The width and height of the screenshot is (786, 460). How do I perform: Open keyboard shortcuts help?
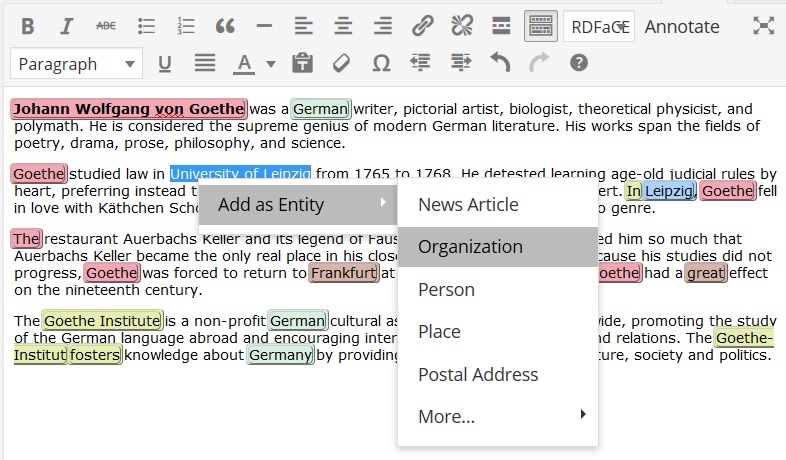(578, 63)
